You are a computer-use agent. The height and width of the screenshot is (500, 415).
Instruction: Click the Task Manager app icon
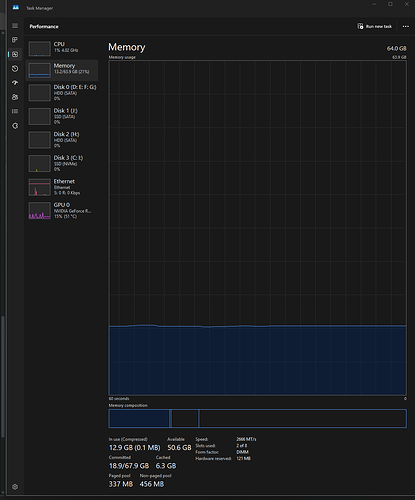pos(16,7)
